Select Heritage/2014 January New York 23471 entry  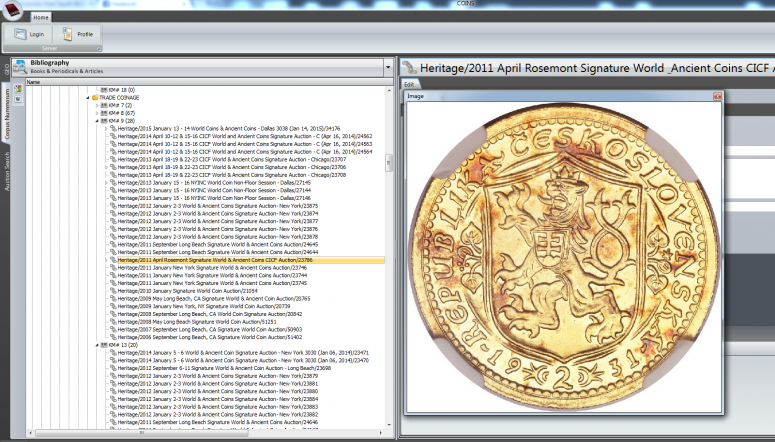point(243,353)
